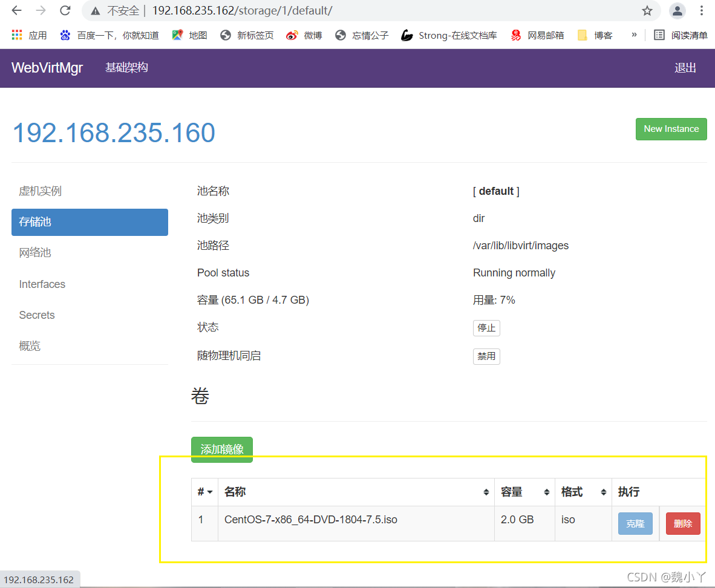The width and height of the screenshot is (715, 588).
Task: Click the not-secure warning triangle icon
Action: point(96,11)
